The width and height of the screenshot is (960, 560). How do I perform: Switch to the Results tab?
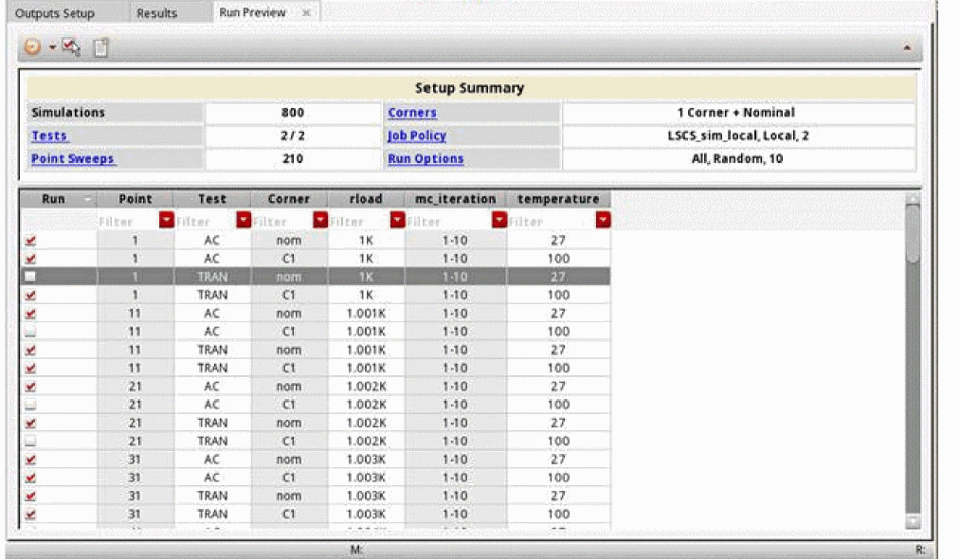pos(156,13)
